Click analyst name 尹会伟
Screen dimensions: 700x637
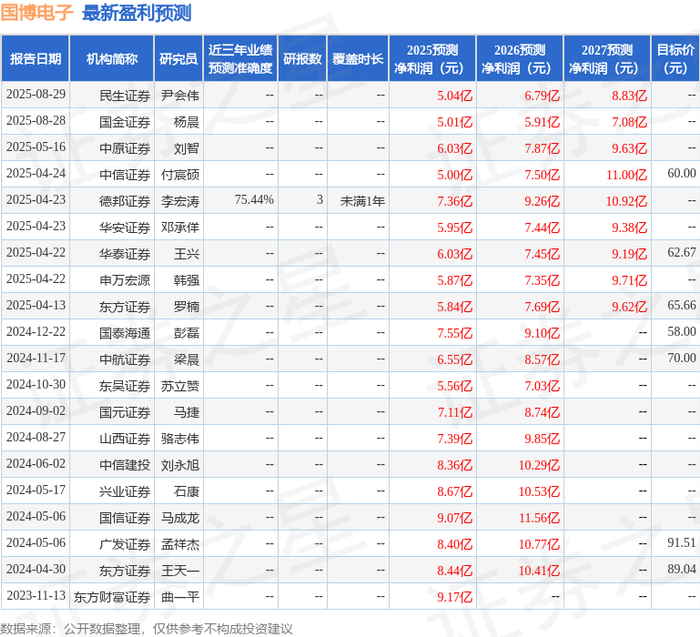pos(180,96)
